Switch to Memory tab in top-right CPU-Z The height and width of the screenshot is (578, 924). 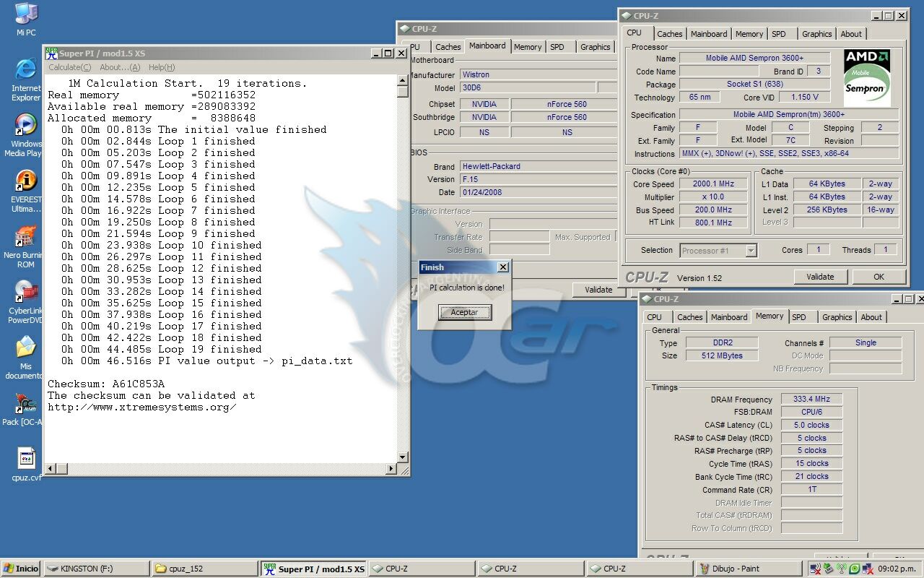coord(749,34)
